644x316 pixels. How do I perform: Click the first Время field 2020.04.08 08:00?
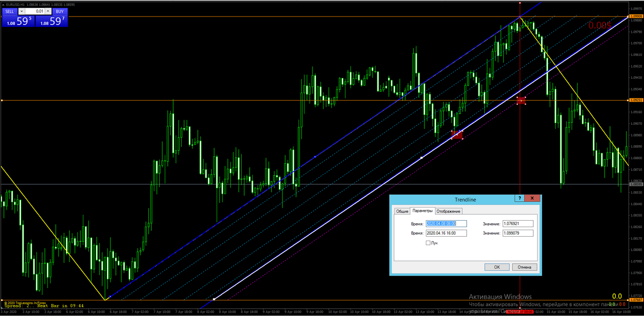446,224
